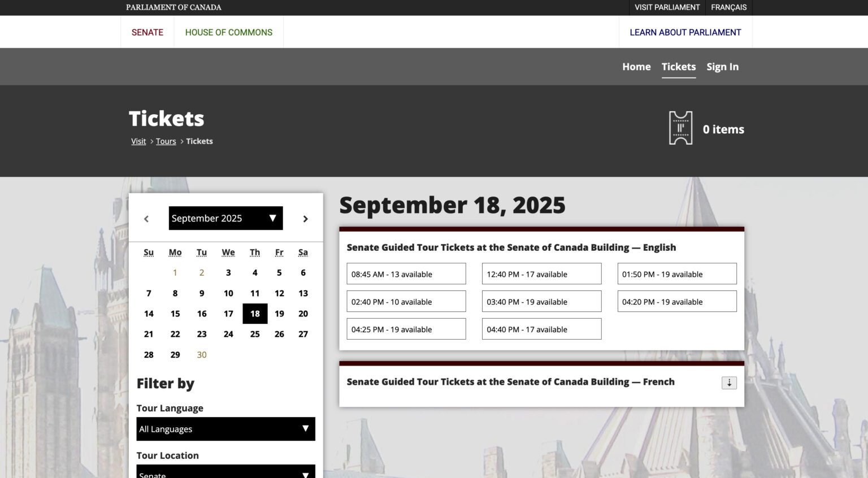Follow the Visit breadcrumb link

click(138, 141)
